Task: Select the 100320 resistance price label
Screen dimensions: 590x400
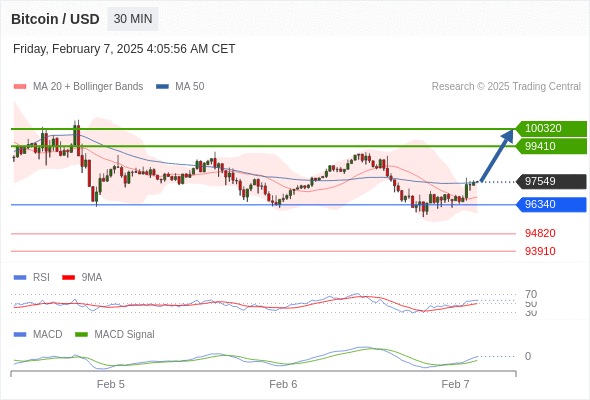Action: point(551,129)
